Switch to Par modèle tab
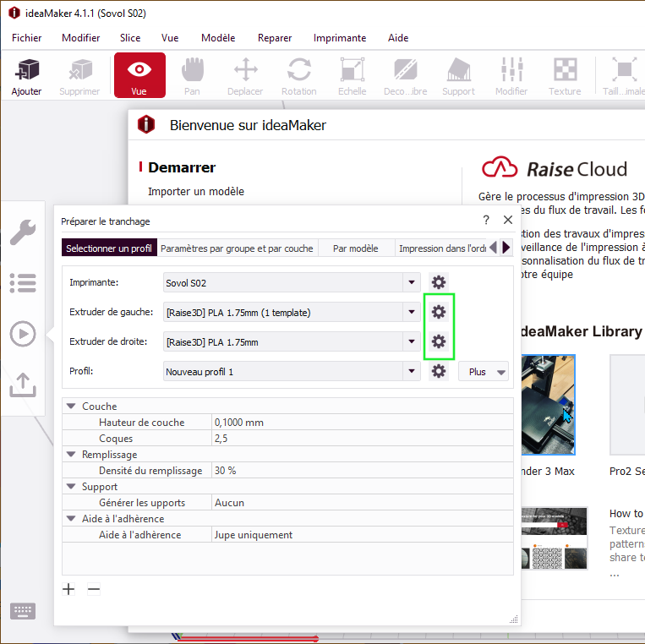This screenshot has width=645, height=644. (x=356, y=248)
